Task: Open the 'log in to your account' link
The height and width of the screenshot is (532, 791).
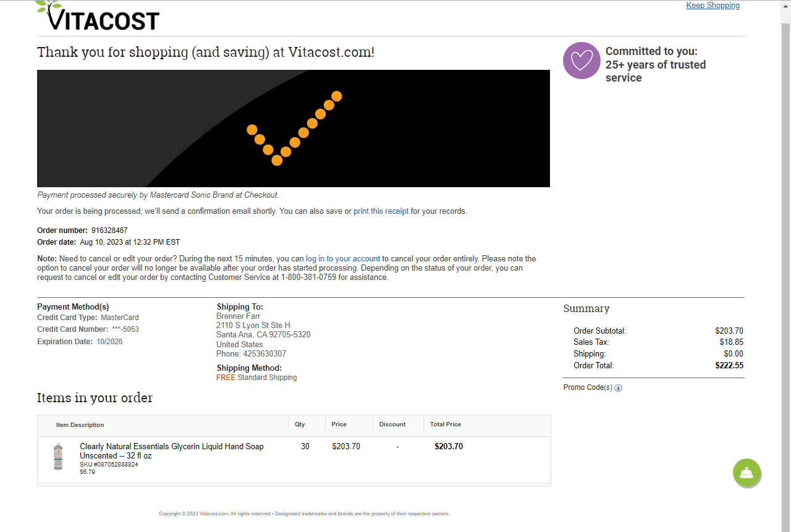Action: [343, 259]
